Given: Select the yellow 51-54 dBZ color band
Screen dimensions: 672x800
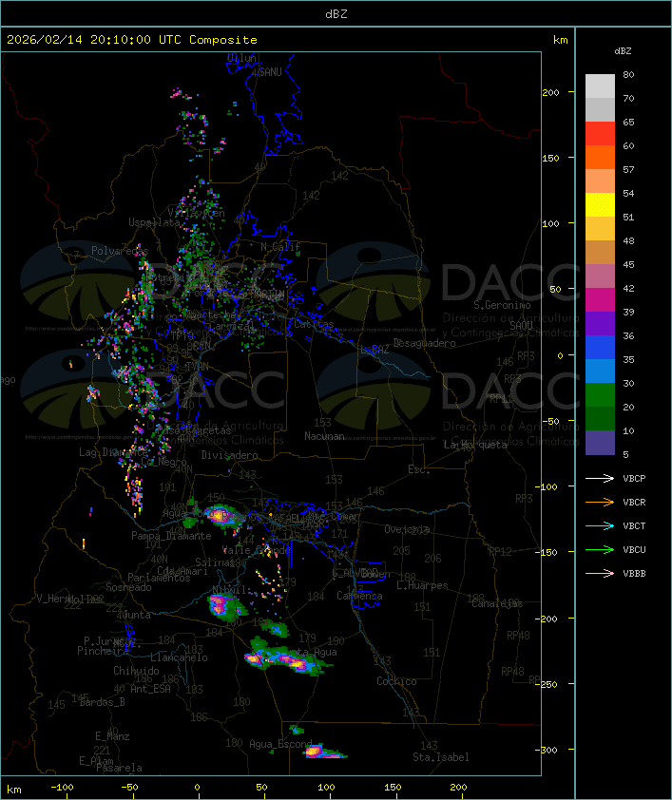Looking at the screenshot, I should point(600,205).
